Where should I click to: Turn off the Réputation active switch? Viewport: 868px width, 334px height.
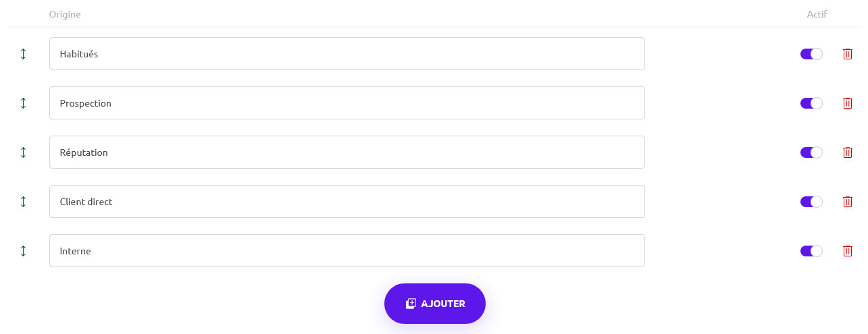811,152
